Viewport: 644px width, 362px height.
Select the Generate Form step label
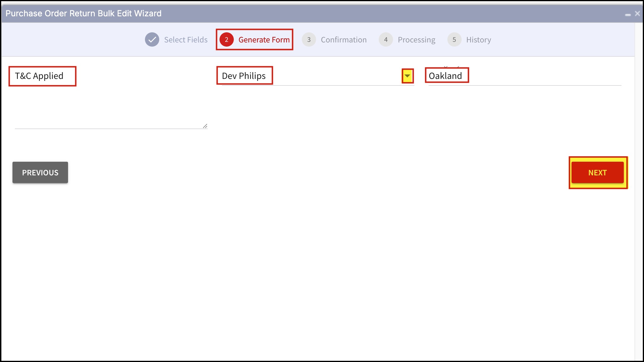point(264,40)
